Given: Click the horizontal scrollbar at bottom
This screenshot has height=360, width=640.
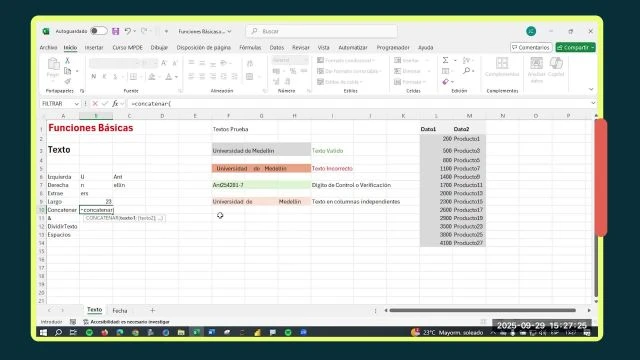Looking at the screenshot, I should [x=482, y=310].
